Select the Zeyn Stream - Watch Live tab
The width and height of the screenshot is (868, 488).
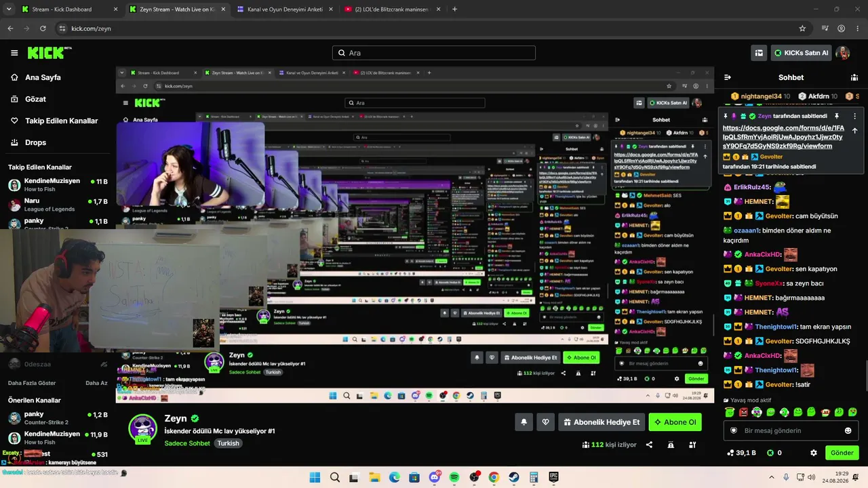[178, 9]
